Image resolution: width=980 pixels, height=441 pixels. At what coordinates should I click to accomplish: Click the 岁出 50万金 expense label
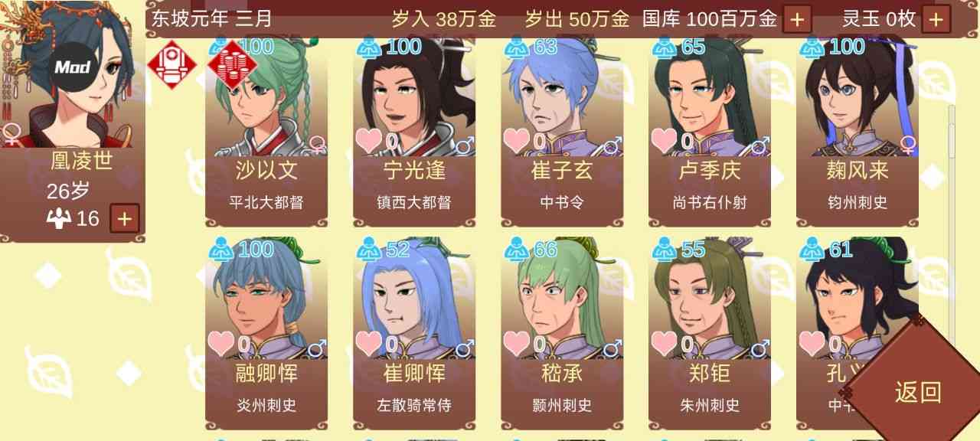point(577,19)
